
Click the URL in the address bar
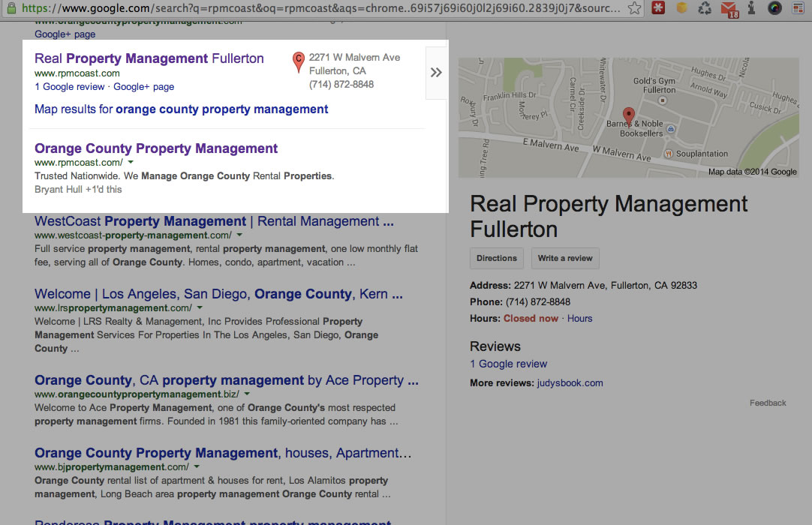click(321, 8)
